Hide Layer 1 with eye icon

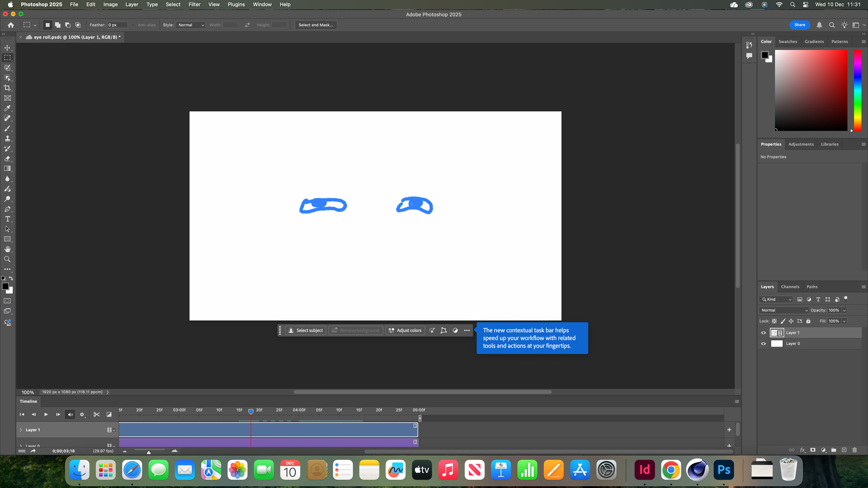click(x=763, y=333)
